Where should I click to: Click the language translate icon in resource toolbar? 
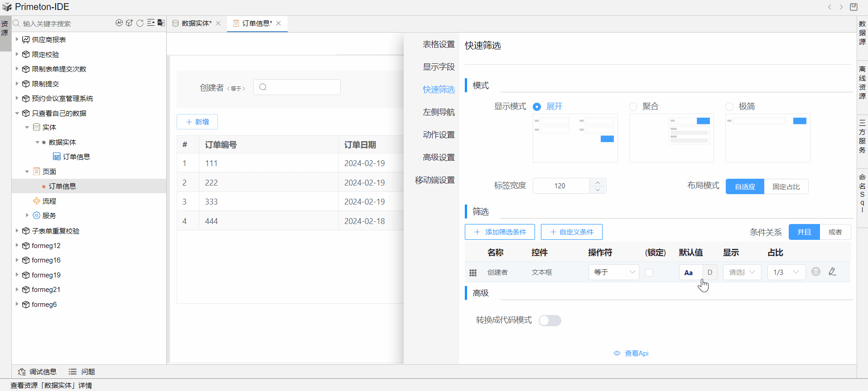tap(161, 23)
